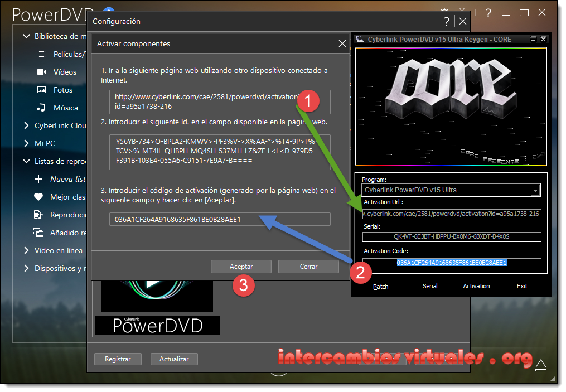
Task: Click the Patch option in the keygen
Action: pyautogui.click(x=380, y=287)
